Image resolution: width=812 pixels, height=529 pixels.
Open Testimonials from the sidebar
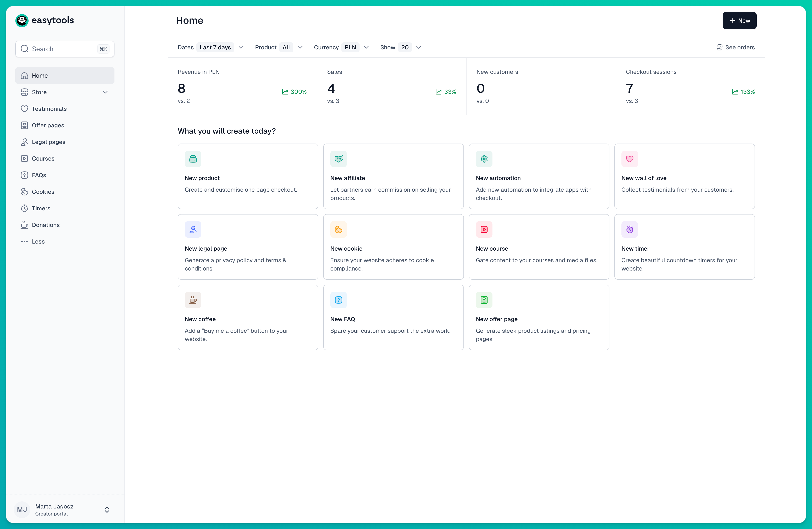tap(49, 109)
